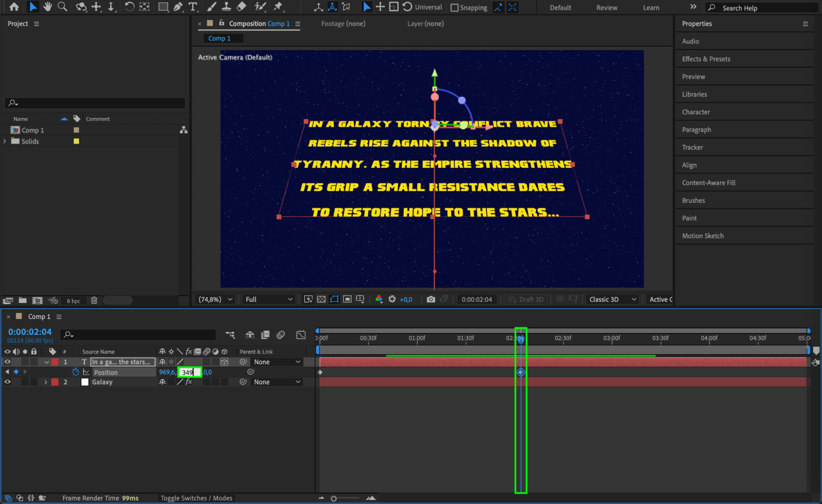Click the trash delete icon in Project panel
This screenshot has width=822, height=504.
pos(94,301)
